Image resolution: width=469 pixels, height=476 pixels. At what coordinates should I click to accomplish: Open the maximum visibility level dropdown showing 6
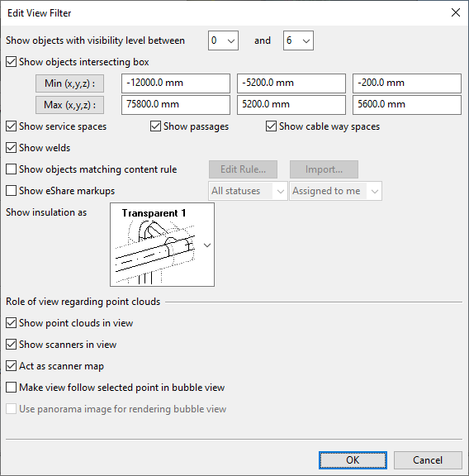pos(298,40)
